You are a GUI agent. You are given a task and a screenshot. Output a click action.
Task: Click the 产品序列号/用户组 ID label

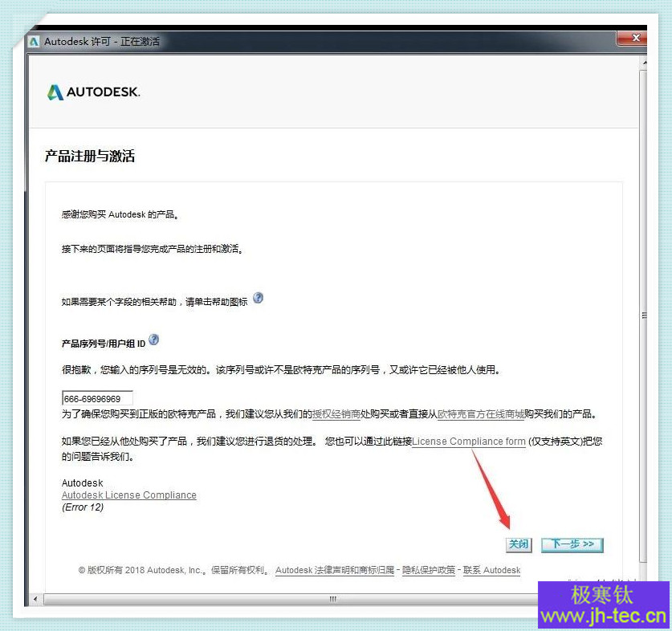click(x=104, y=344)
